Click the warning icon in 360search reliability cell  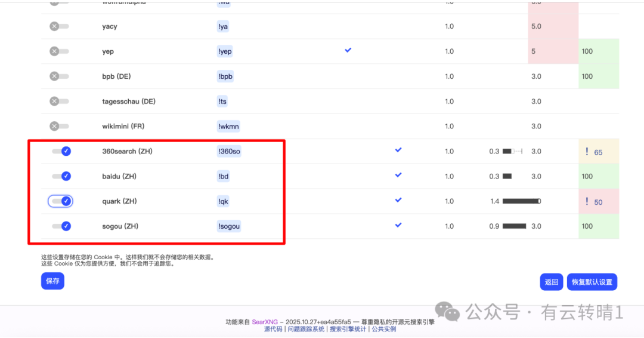point(587,152)
